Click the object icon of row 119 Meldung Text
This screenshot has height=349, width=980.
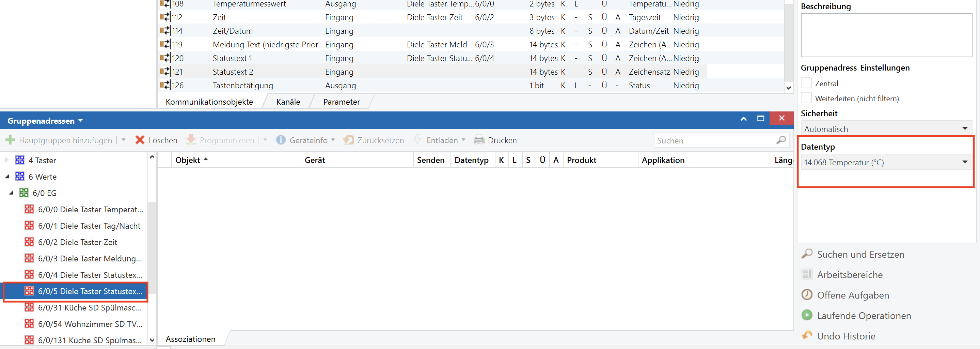(165, 45)
